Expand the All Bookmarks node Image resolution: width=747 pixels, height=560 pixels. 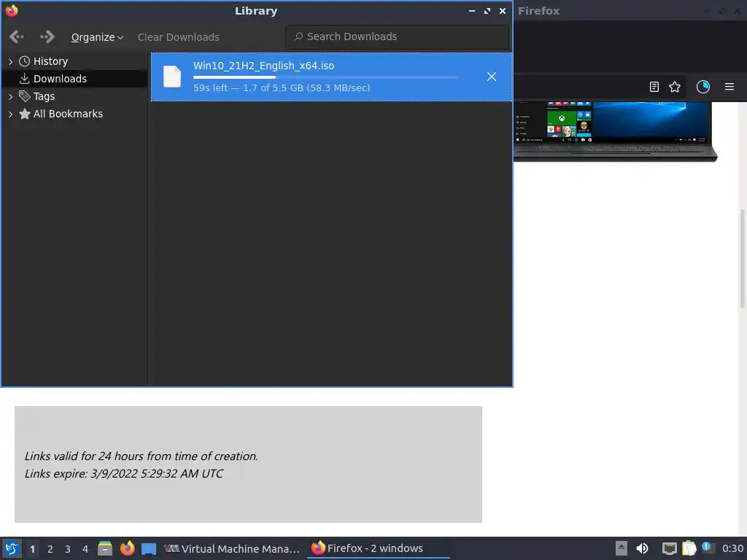[10, 114]
